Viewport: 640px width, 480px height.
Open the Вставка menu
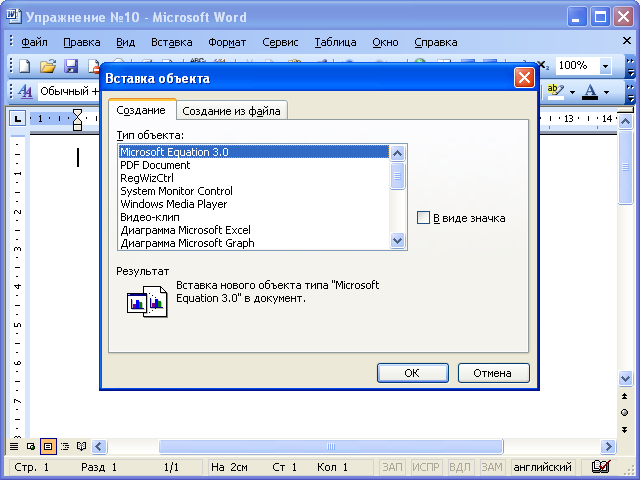[171, 42]
